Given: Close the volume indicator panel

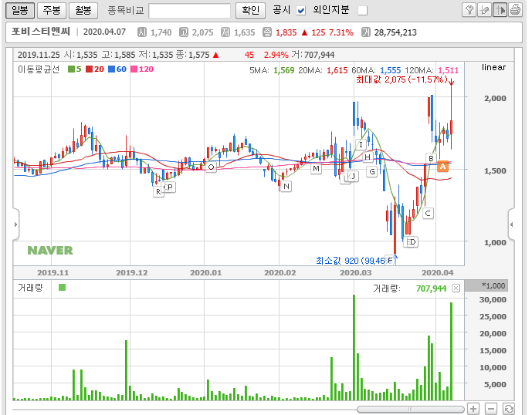Looking at the screenshot, I should (456, 288).
